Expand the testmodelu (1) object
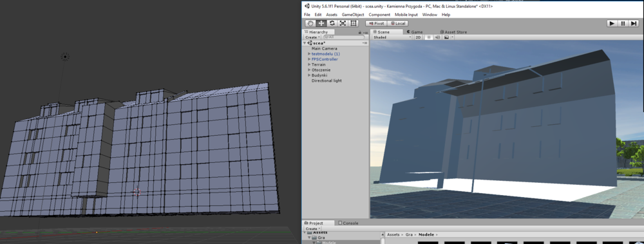 [309, 54]
